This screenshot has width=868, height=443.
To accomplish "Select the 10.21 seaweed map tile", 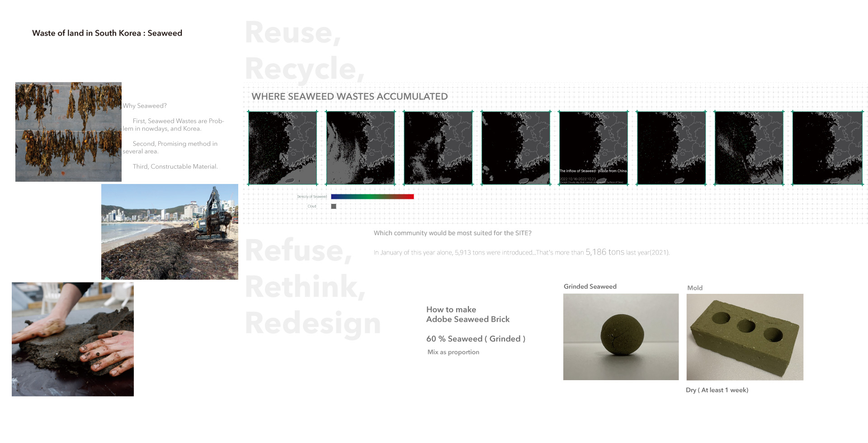I will 671,148.
